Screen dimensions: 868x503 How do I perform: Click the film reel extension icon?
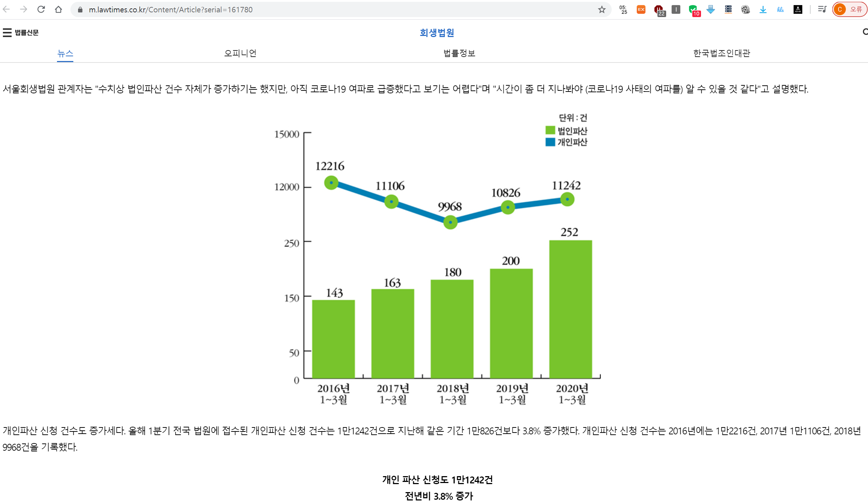(x=745, y=10)
